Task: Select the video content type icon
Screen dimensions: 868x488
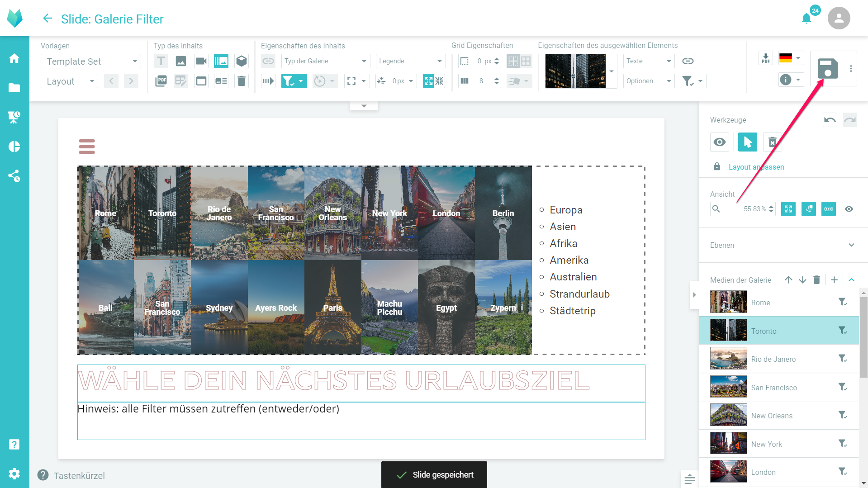Action: coord(201,61)
